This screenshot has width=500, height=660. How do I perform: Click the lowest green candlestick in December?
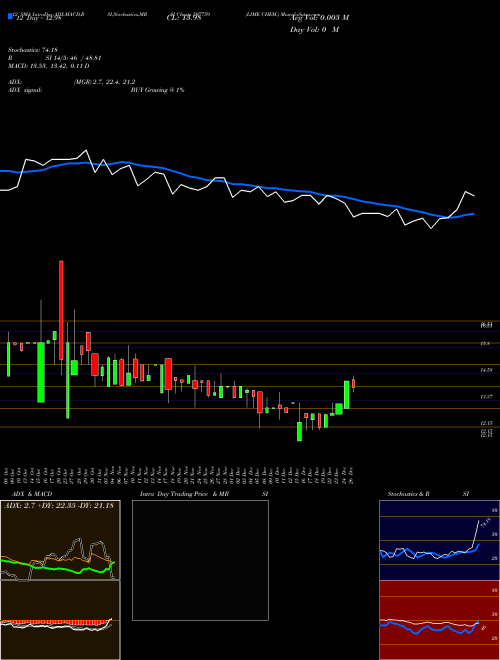tap(299, 431)
